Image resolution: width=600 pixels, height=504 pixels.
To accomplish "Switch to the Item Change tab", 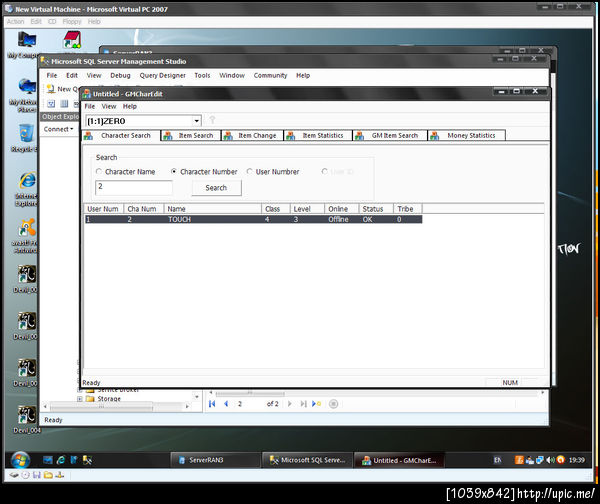I will [x=252, y=135].
